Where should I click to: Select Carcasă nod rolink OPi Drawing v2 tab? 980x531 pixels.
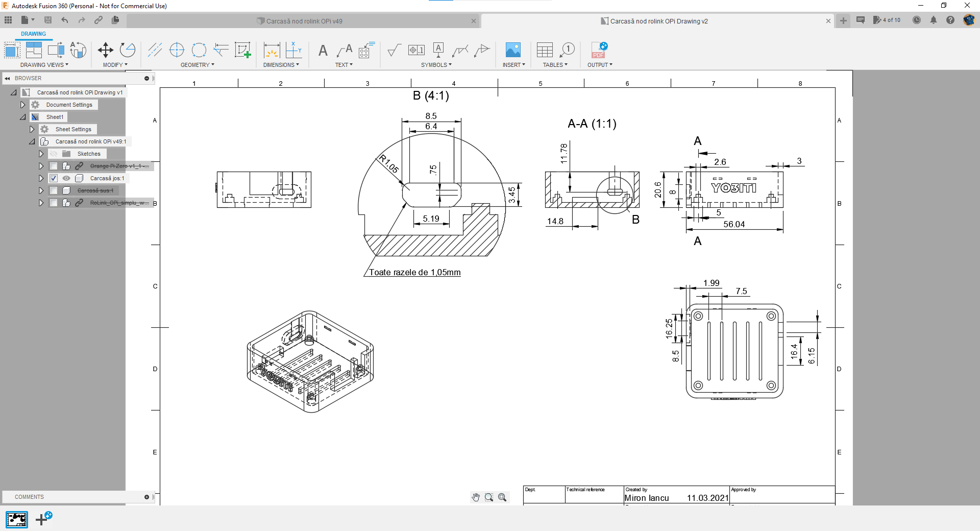coord(658,21)
